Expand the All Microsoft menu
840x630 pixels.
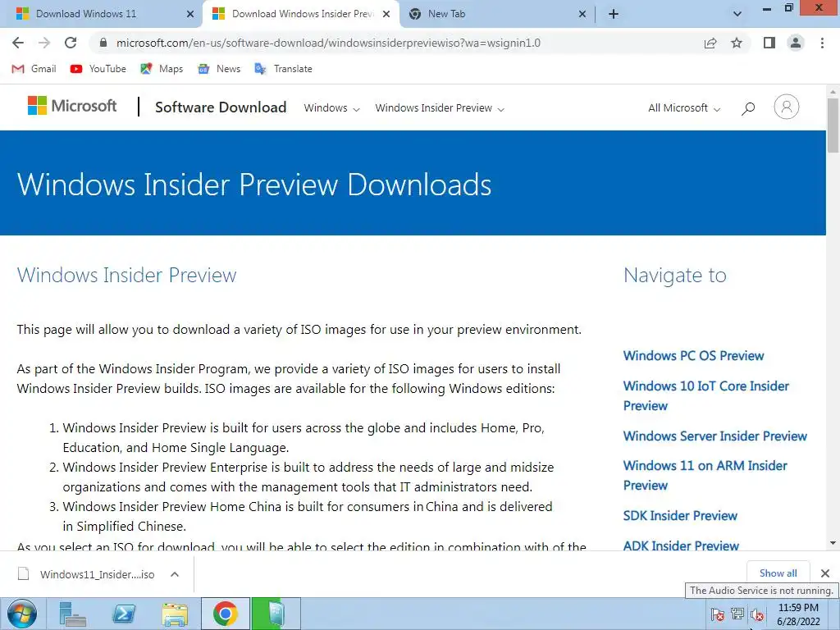pyautogui.click(x=684, y=108)
